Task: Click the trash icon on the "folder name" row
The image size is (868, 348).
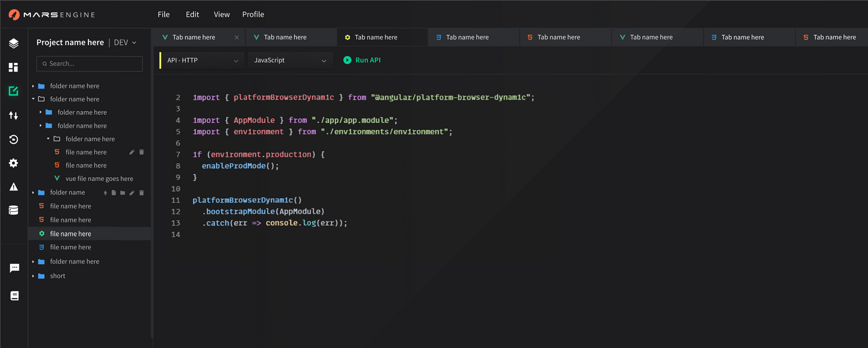Action: click(x=142, y=193)
